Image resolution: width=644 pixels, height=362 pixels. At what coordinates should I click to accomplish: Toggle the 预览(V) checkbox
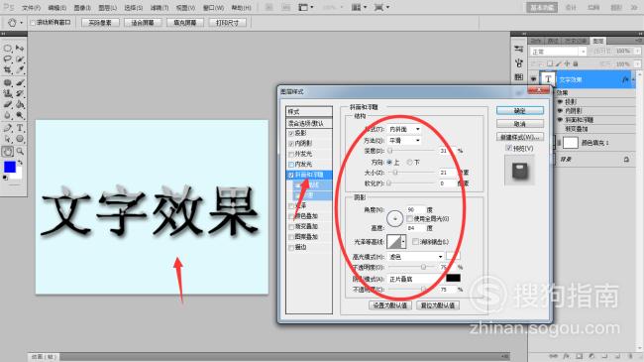click(x=508, y=148)
